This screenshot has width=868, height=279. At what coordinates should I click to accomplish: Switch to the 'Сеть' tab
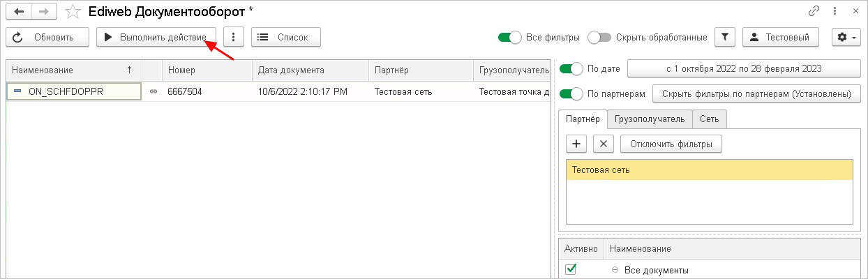point(710,119)
